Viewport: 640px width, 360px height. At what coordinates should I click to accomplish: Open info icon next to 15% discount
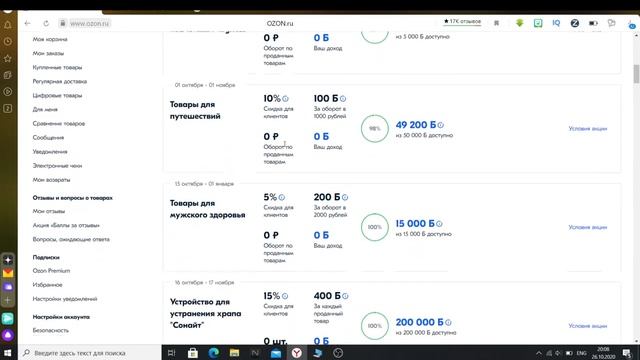pyautogui.click(x=285, y=296)
